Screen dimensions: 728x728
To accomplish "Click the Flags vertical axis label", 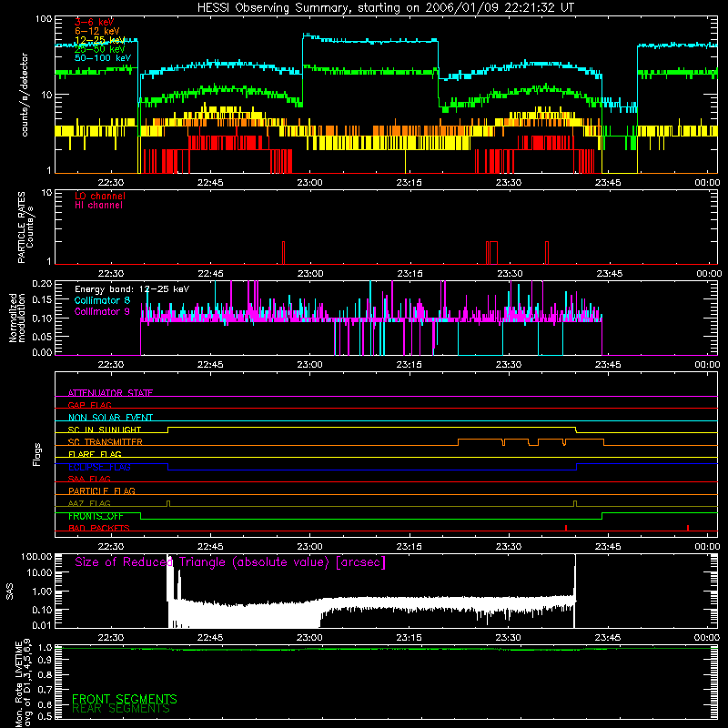I will [37, 454].
